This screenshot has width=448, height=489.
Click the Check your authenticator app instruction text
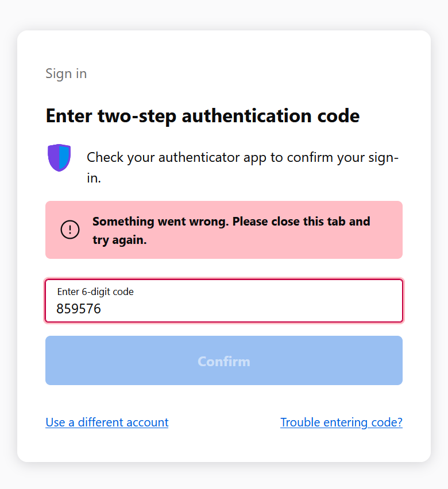tap(242, 168)
